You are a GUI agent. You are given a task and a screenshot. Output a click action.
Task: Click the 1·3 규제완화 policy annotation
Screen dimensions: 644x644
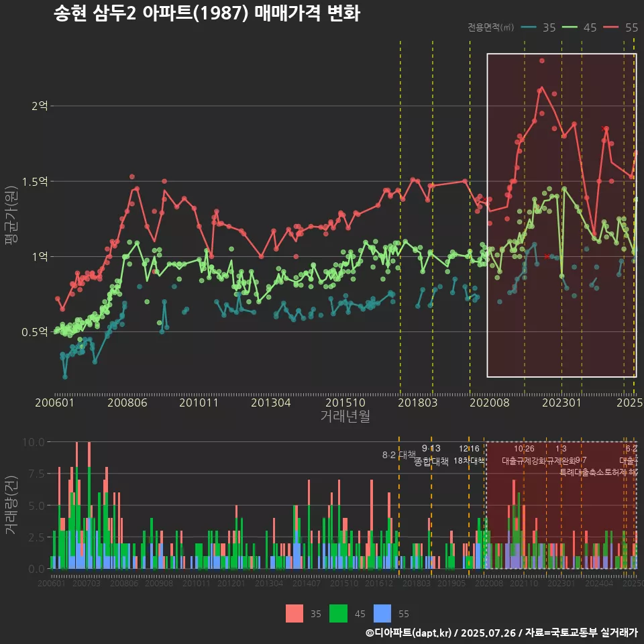[x=561, y=455]
